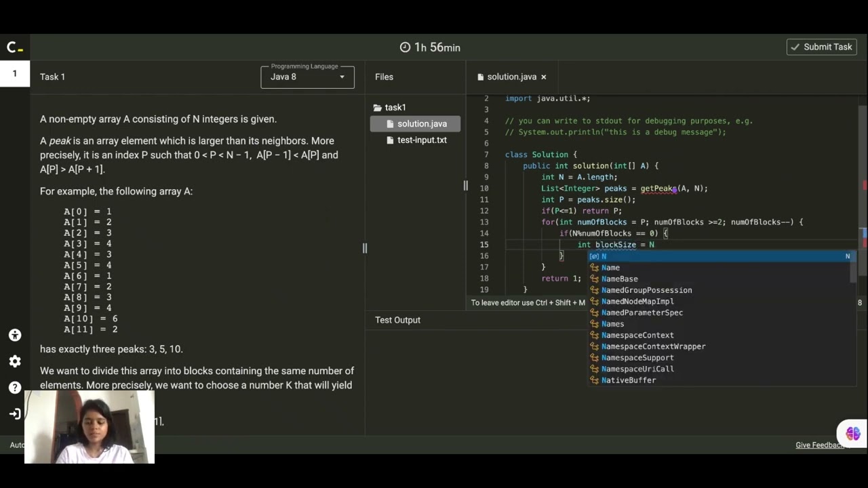This screenshot has width=868, height=488.
Task: Click the task1 folder icon
Action: coord(378,108)
